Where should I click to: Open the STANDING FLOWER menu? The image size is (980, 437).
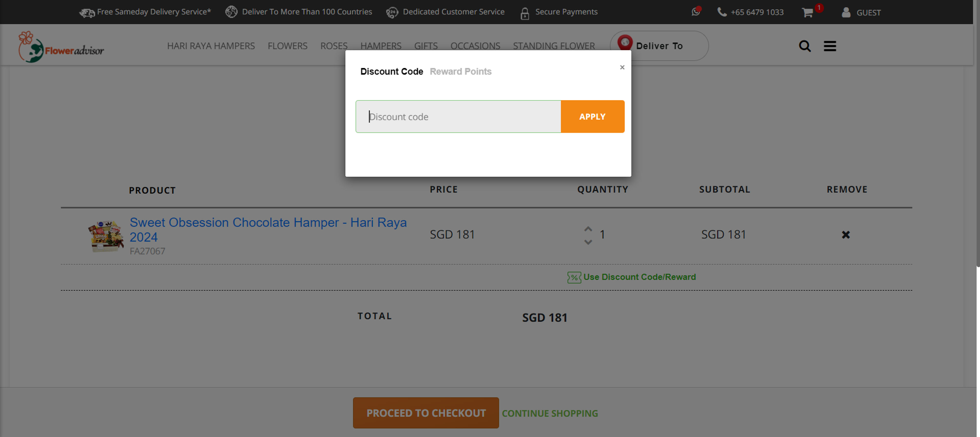pos(554,46)
